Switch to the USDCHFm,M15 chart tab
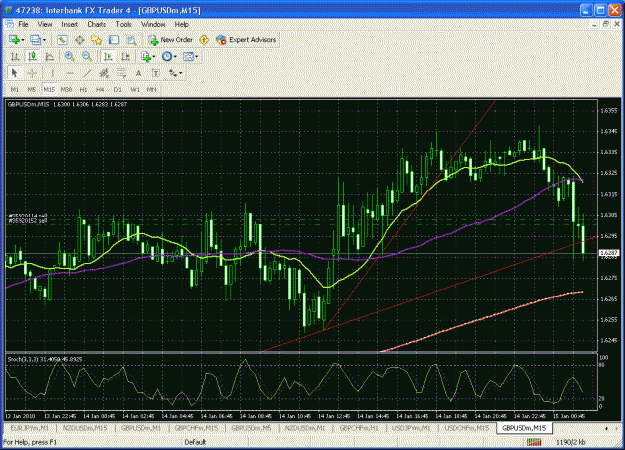Screen dimensions: 625x450 (x=466, y=428)
